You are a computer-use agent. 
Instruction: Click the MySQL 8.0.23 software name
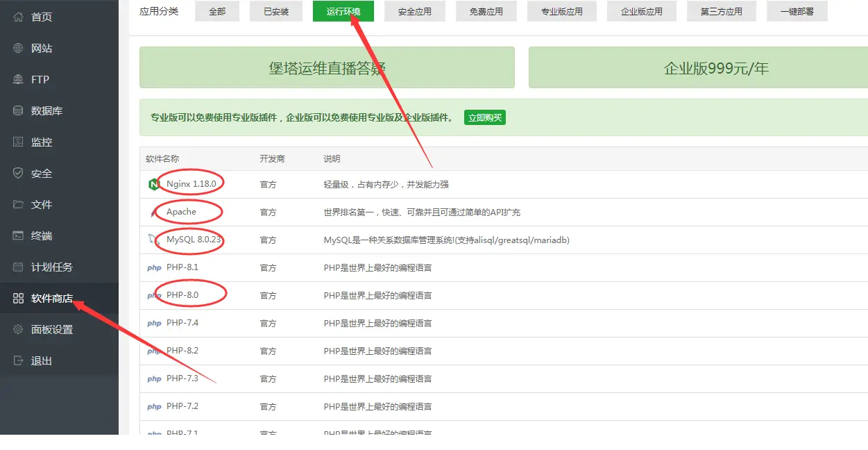[194, 240]
